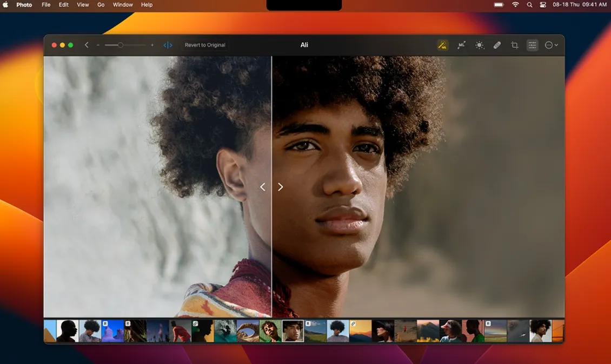Viewport: 611px width, 364px height.
Task: Click the zoom out minus icon
Action: point(98,45)
